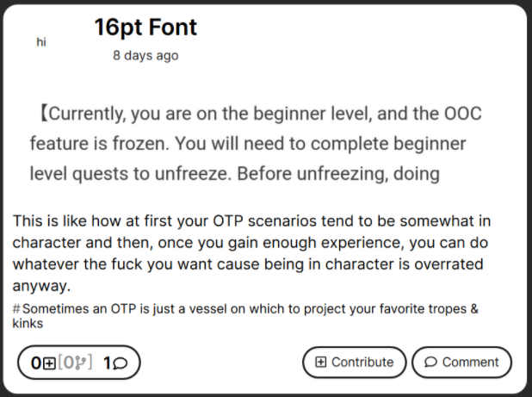Click the comment count '1'
The width and height of the screenshot is (532, 397).
tap(107, 363)
